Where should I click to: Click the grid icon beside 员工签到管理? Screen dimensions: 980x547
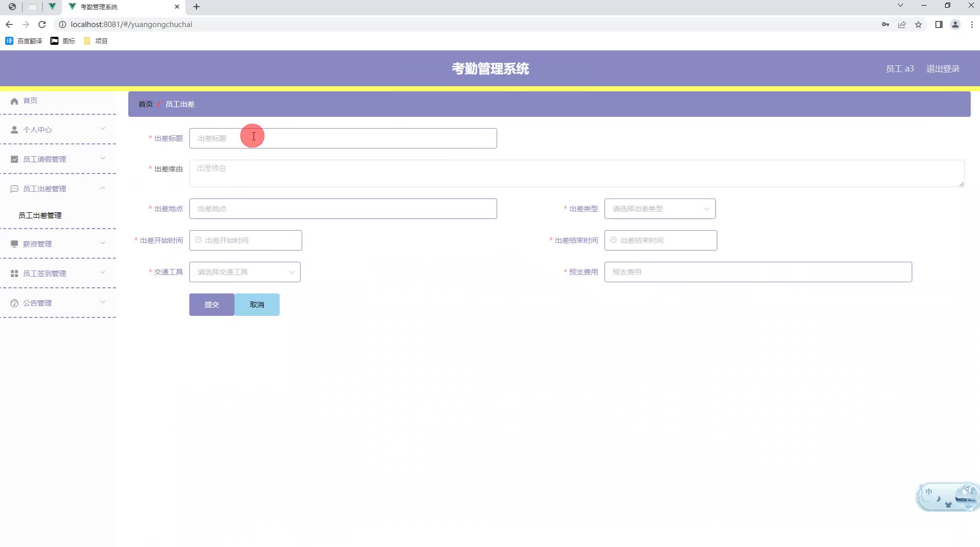pos(14,273)
